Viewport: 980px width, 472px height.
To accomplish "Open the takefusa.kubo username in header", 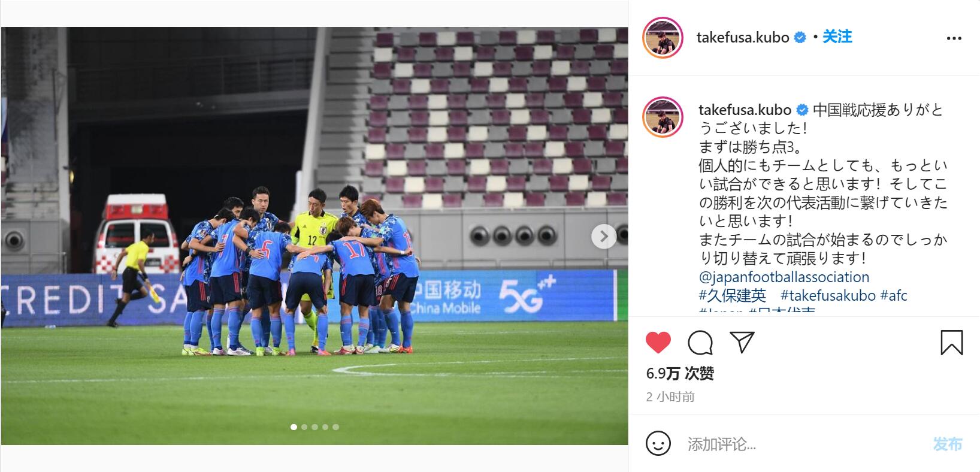I will coord(743,37).
